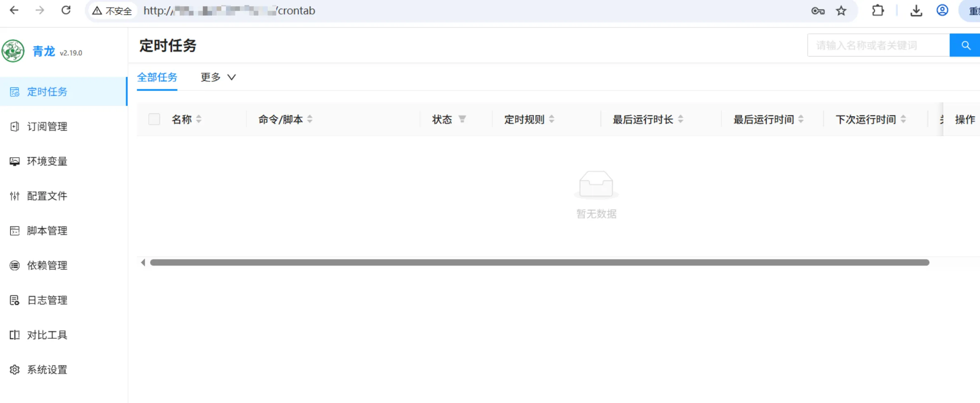Expand the 更多 dropdown

click(218, 77)
